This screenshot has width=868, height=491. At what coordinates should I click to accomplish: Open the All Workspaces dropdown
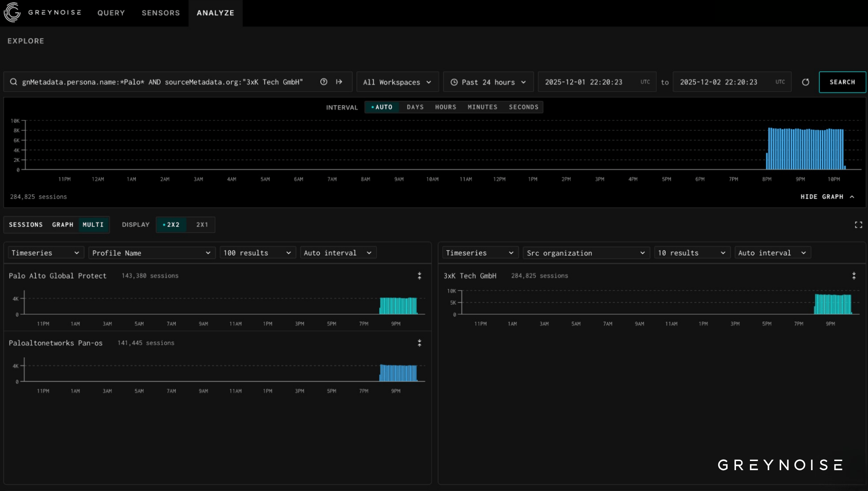coord(397,82)
